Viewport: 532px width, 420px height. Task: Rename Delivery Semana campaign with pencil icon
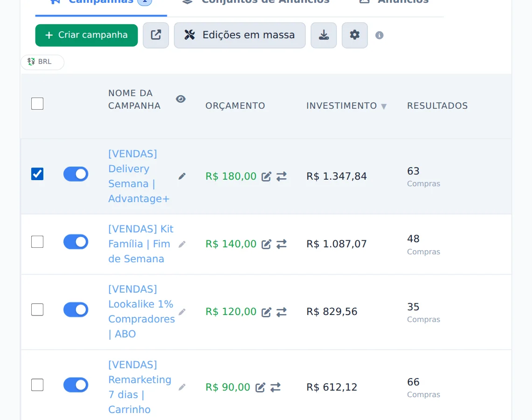click(182, 176)
